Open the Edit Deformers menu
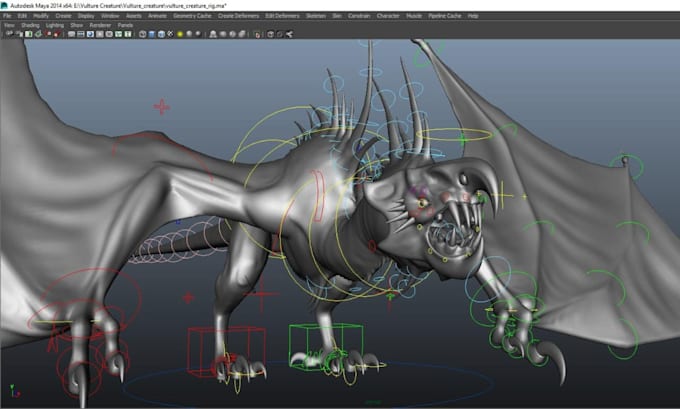This screenshot has width=680, height=409. click(x=282, y=16)
